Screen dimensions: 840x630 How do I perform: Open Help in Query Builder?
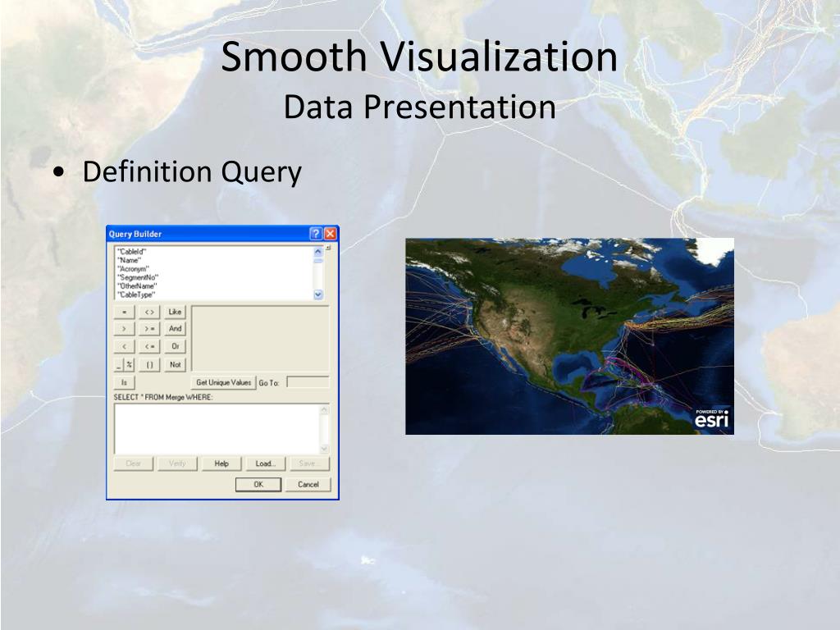tap(221, 464)
